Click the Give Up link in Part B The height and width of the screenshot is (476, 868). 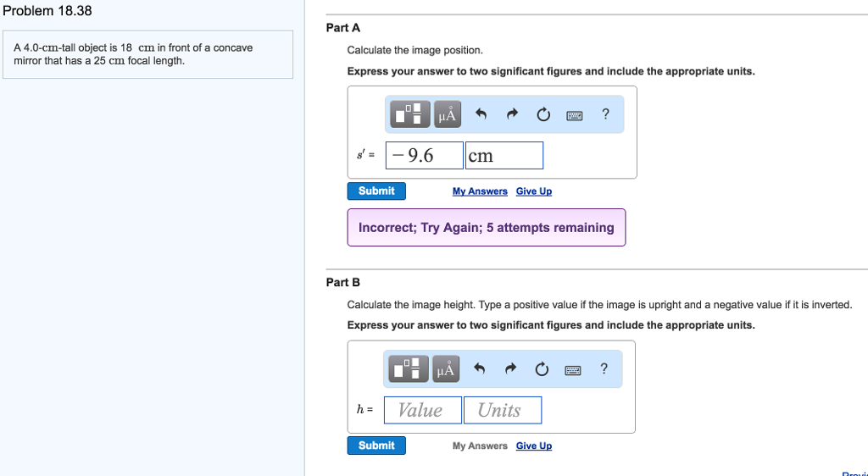534,446
